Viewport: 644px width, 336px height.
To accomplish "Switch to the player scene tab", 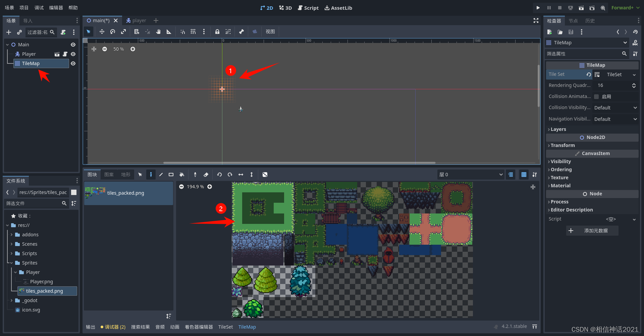I will (136, 20).
